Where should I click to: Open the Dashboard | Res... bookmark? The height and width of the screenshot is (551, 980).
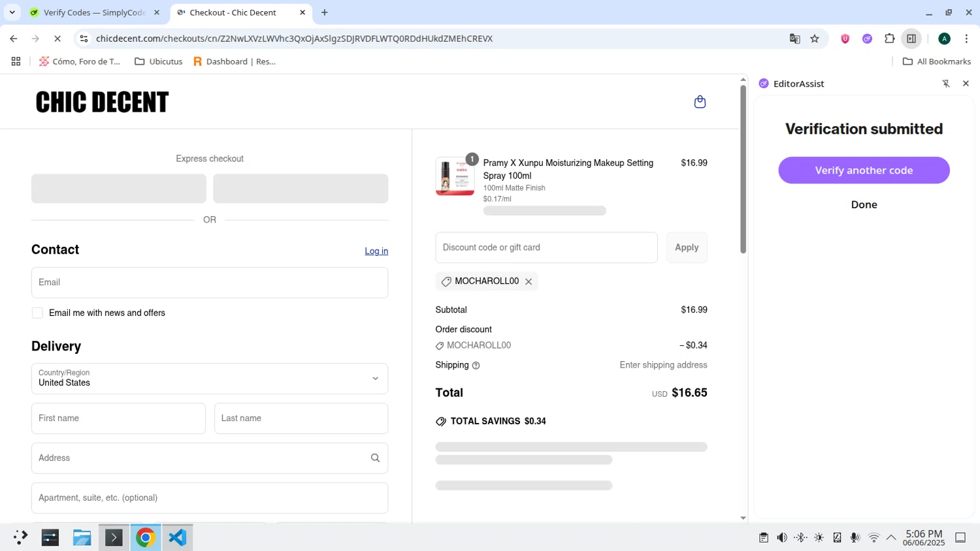234,61
